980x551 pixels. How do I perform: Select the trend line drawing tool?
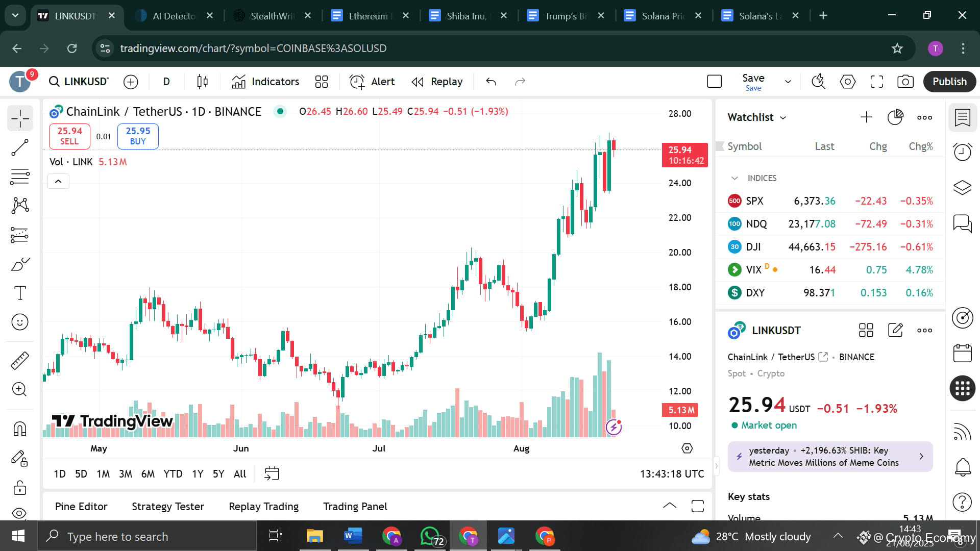pyautogui.click(x=20, y=148)
